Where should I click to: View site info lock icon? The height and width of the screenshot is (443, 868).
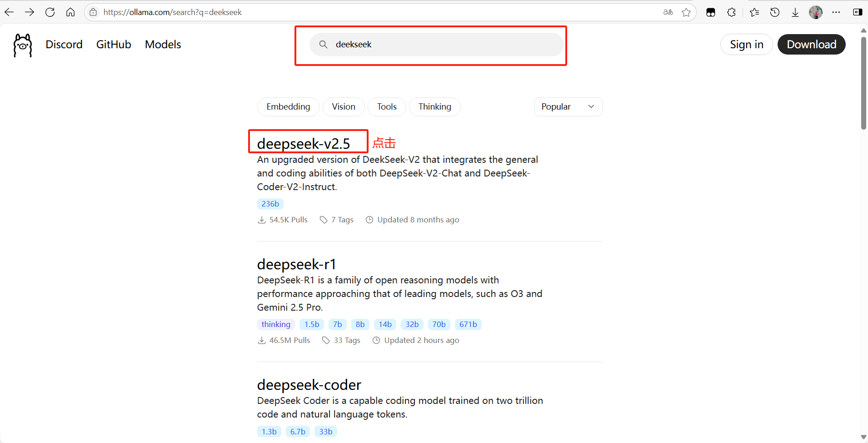tap(93, 12)
